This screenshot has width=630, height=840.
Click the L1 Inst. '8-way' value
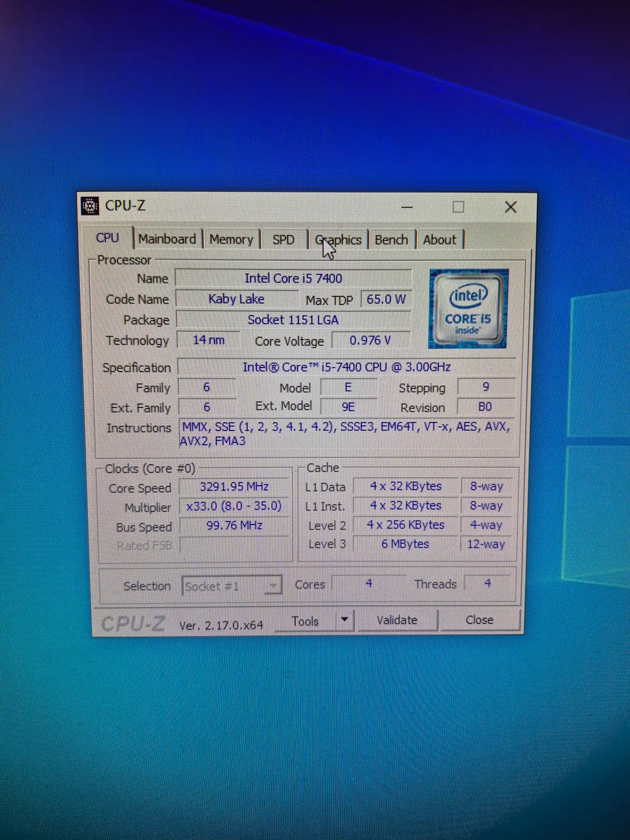click(486, 505)
